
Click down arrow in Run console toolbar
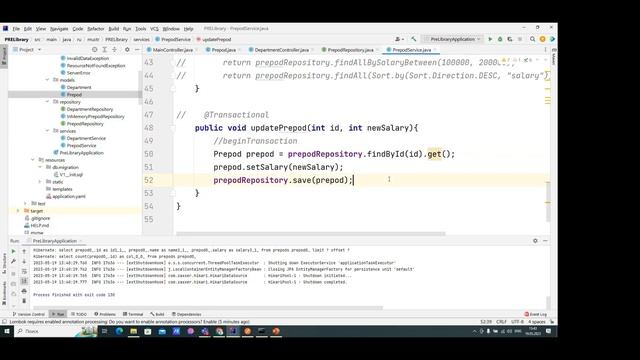coord(24,261)
